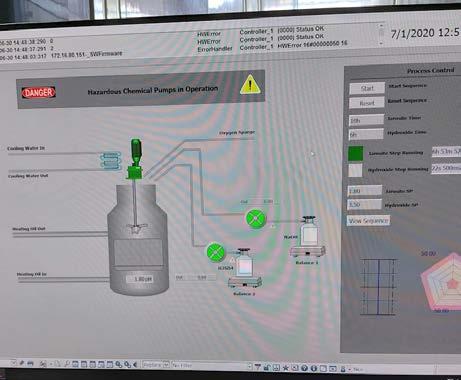The height and width of the screenshot is (380, 461).
Task: Click the Reset sequence button
Action: pos(367,103)
